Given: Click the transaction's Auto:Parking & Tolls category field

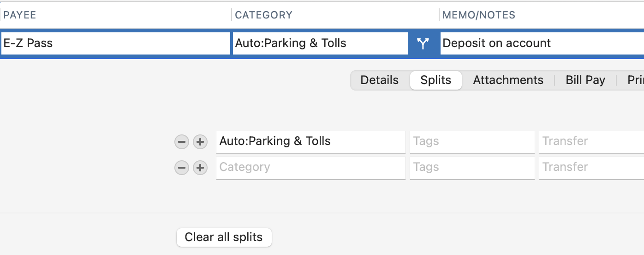Looking at the screenshot, I should pos(320,43).
